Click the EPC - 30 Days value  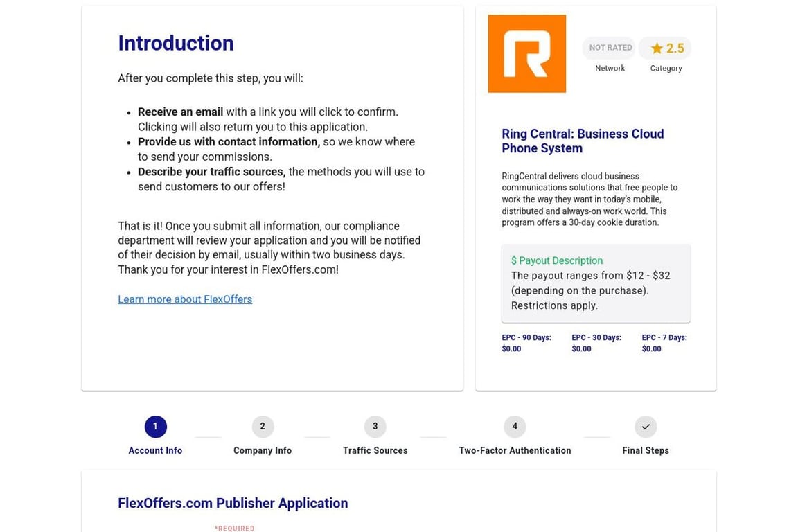pos(581,348)
